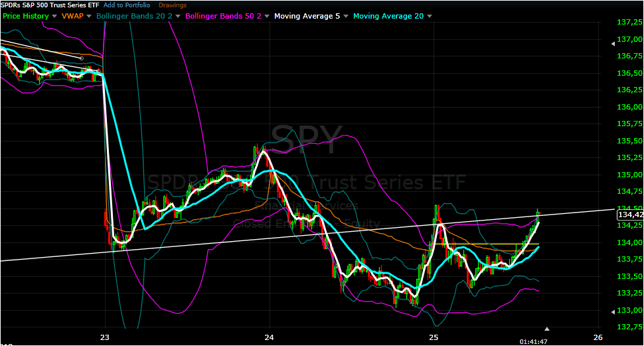This screenshot has width=644, height=346.
Task: Click the upward triangle marker above the time axis
Action: (x=547, y=329)
